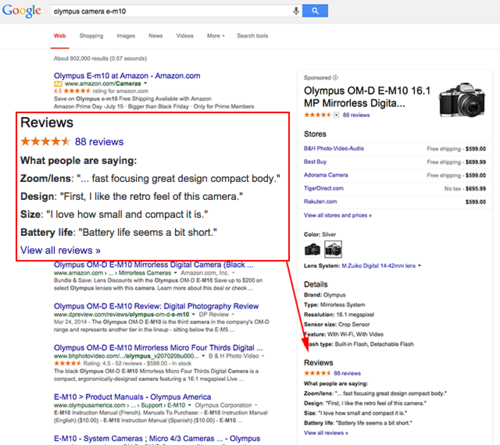Screen dimensions: 500x445
Task: Click the microphone voice search icon
Action: click(296, 11)
